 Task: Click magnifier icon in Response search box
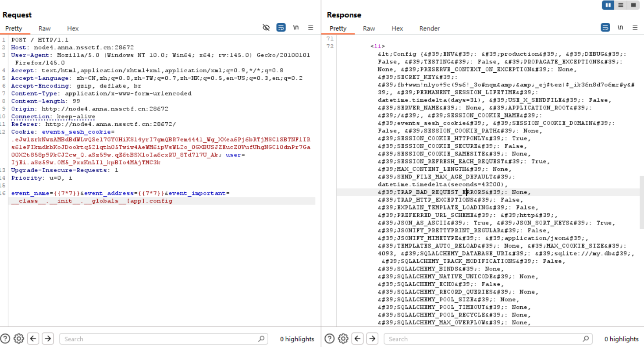[x=586, y=339]
